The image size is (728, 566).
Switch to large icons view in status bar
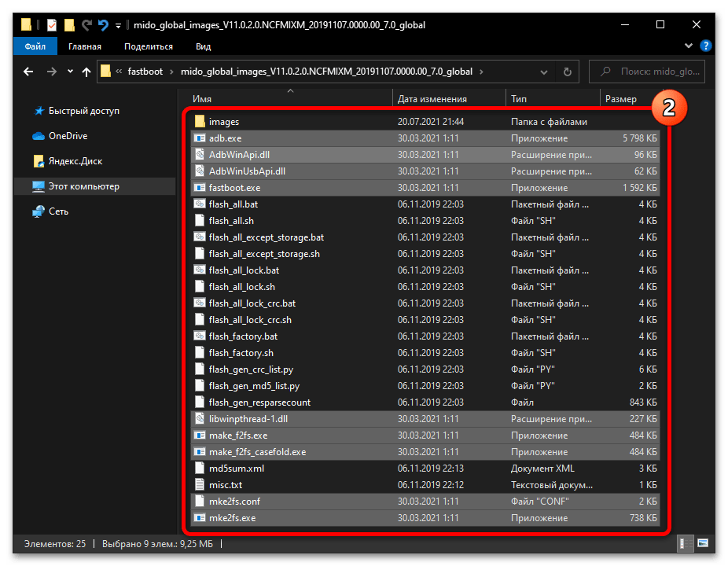coord(703,543)
